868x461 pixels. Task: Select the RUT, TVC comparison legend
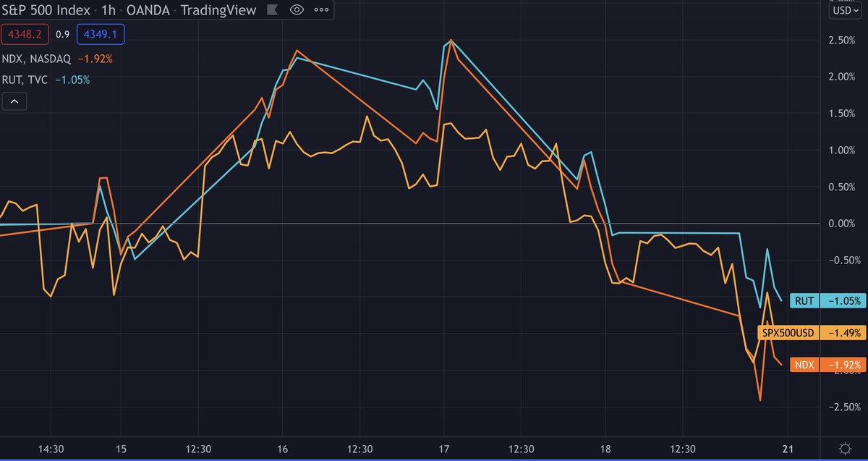tap(26, 80)
